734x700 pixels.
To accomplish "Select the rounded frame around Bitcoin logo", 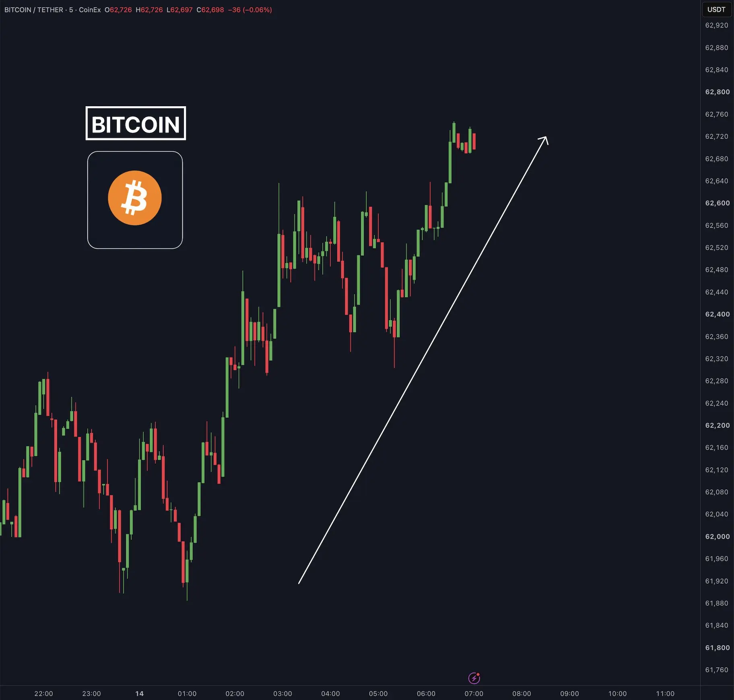I will pos(135,200).
